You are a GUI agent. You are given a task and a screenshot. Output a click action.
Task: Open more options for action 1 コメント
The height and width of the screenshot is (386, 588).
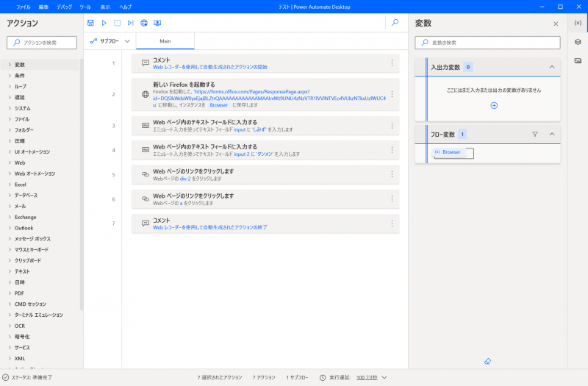(392, 63)
